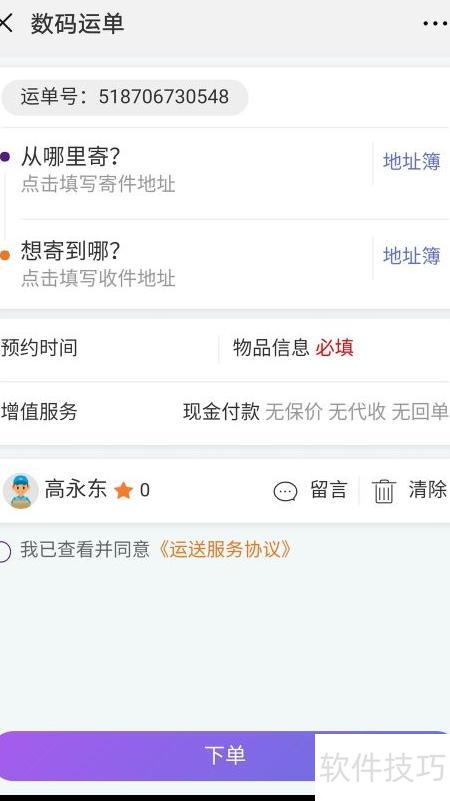Open the 《运送服务协议》 link
Image resolution: width=450 pixels, height=801 pixels.
(225, 550)
